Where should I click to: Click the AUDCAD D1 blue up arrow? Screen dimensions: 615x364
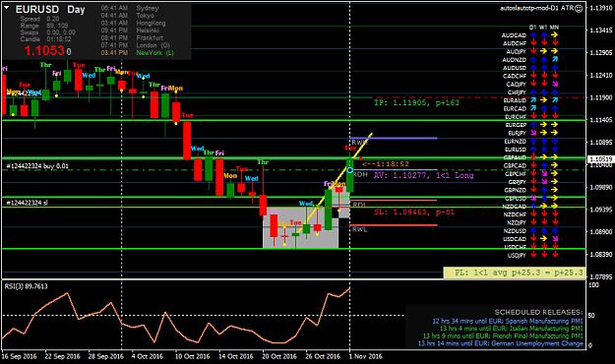coord(533,34)
